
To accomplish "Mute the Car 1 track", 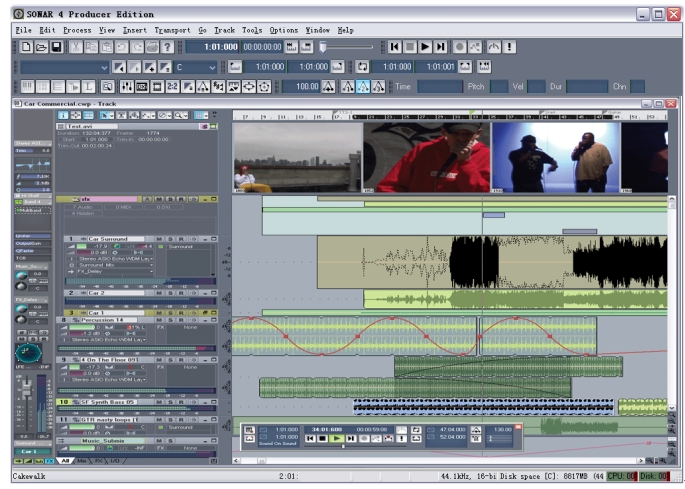I will 159,313.
